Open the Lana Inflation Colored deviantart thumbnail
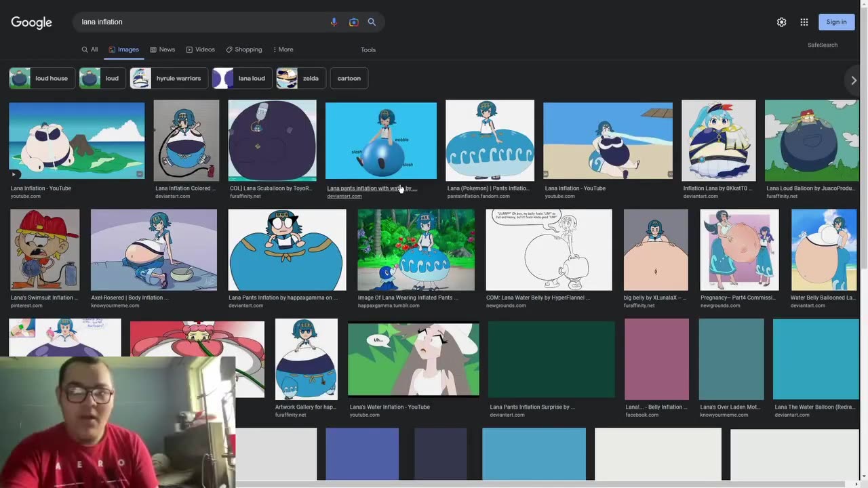 pyautogui.click(x=186, y=140)
